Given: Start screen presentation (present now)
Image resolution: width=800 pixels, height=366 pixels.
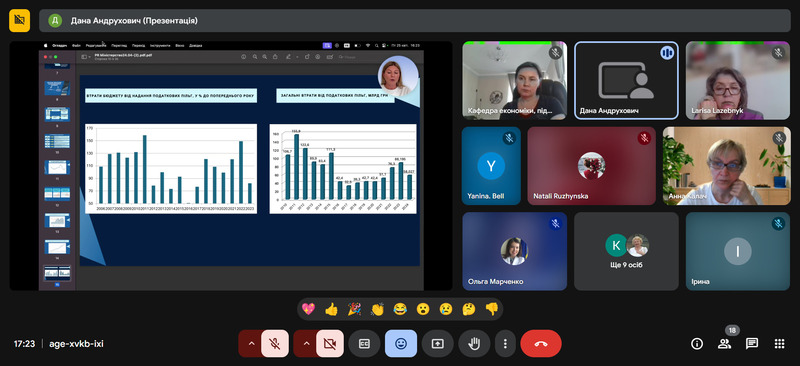Looking at the screenshot, I should (x=438, y=344).
